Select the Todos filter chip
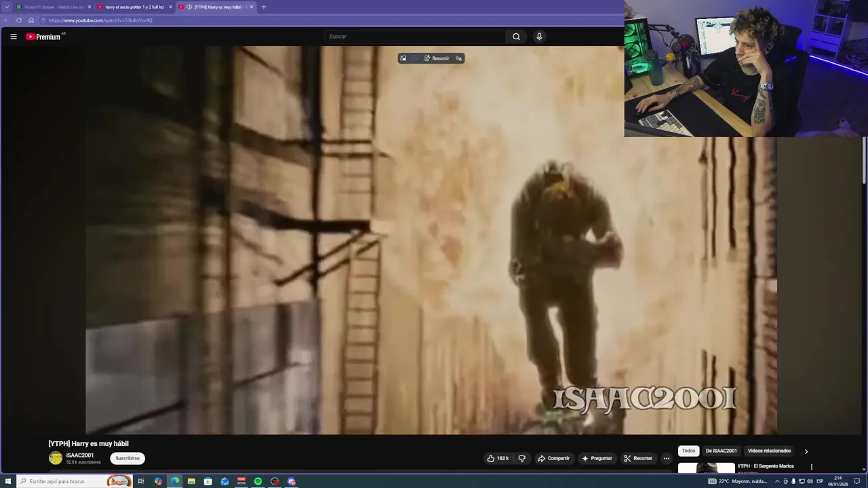The width and height of the screenshot is (868, 488). coord(688,451)
